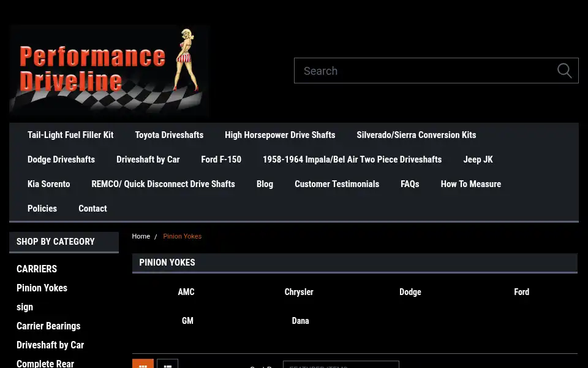Screen dimensions: 588x368
Task: Select Ford pinion yokes subcategory
Action: click(522, 292)
